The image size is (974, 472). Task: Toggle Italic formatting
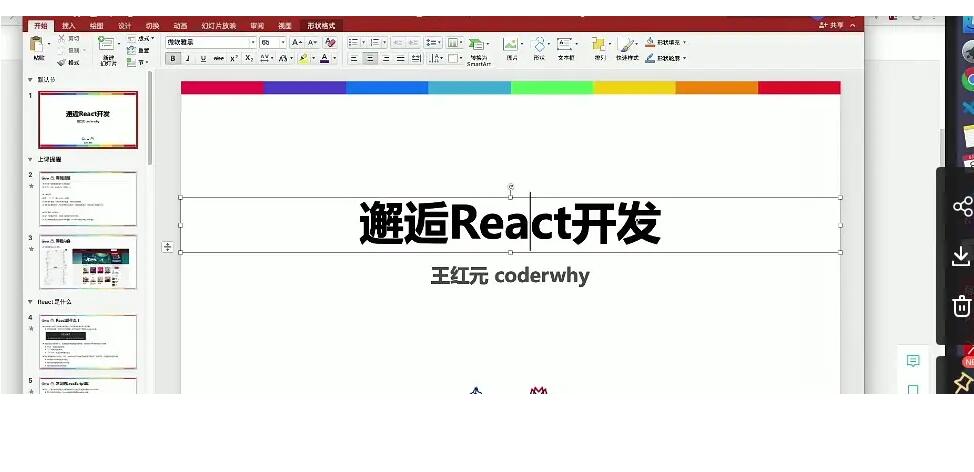(188, 58)
